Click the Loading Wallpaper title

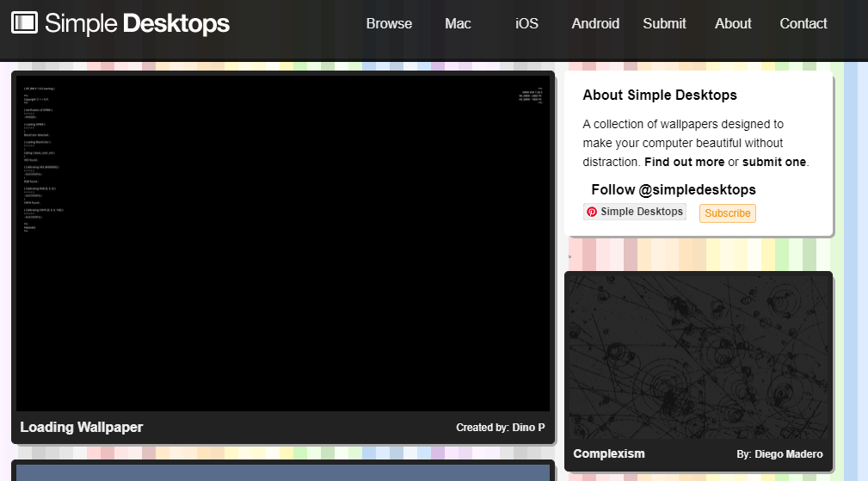(81, 428)
